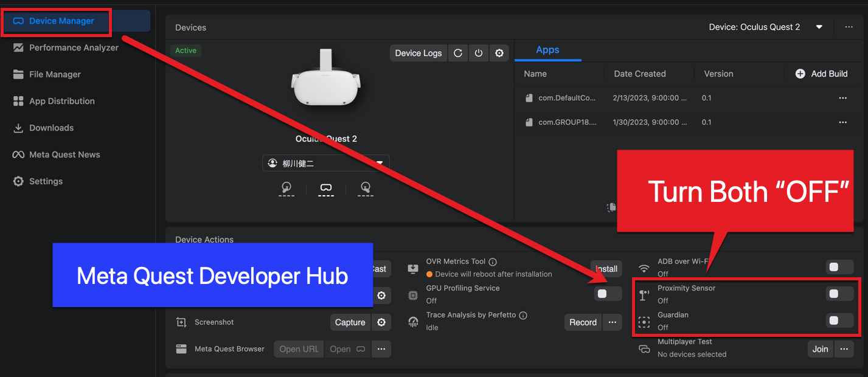Image resolution: width=868 pixels, height=377 pixels.
Task: Click the Add Build button
Action: [821, 74]
